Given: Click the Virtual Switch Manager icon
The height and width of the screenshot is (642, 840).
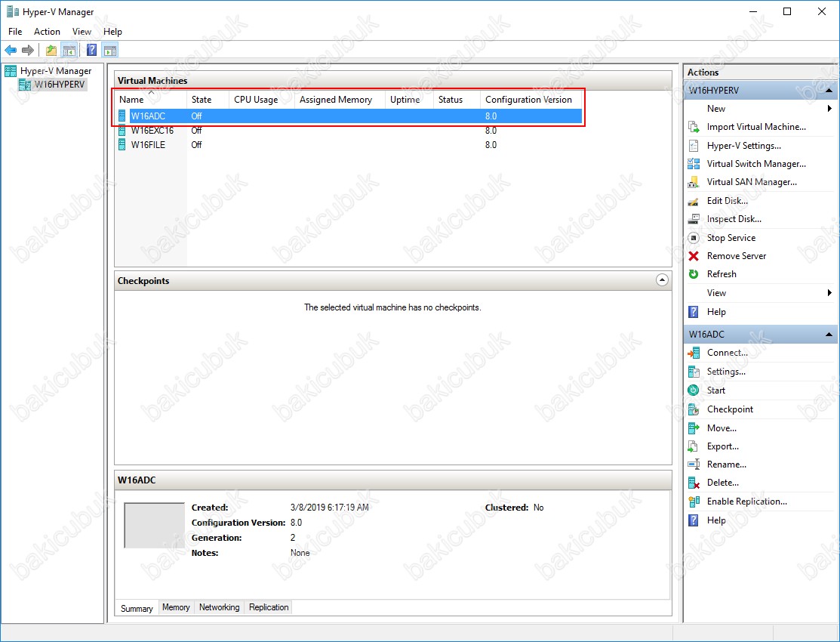Looking at the screenshot, I should (694, 164).
